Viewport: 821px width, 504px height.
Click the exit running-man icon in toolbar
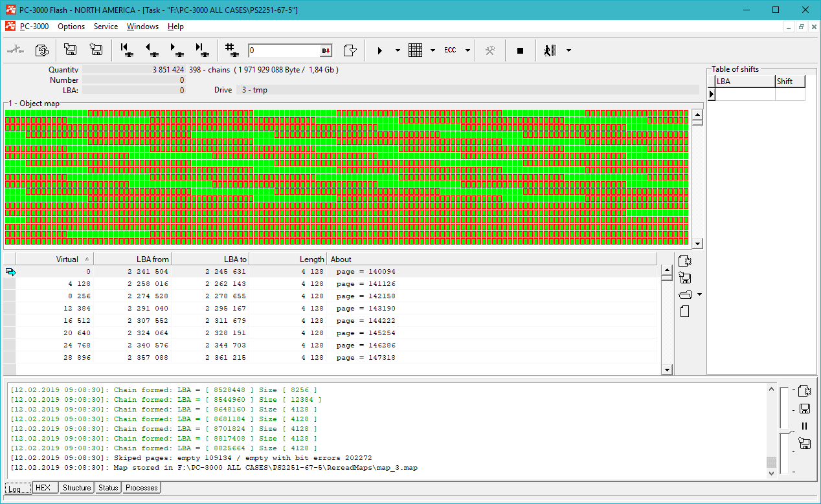(x=550, y=50)
